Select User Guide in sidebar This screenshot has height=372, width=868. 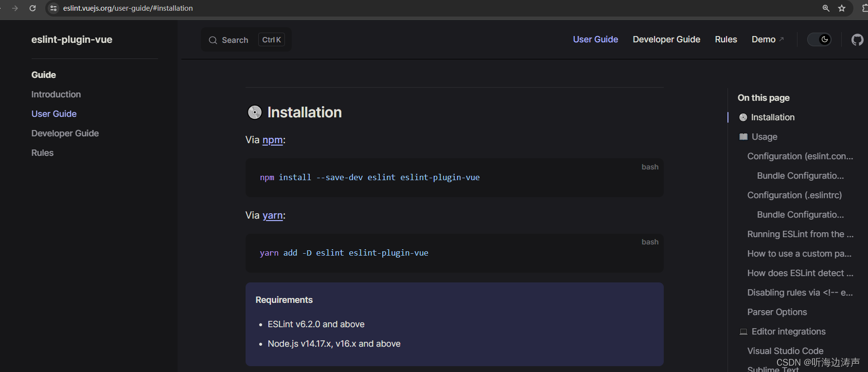pyautogui.click(x=54, y=114)
